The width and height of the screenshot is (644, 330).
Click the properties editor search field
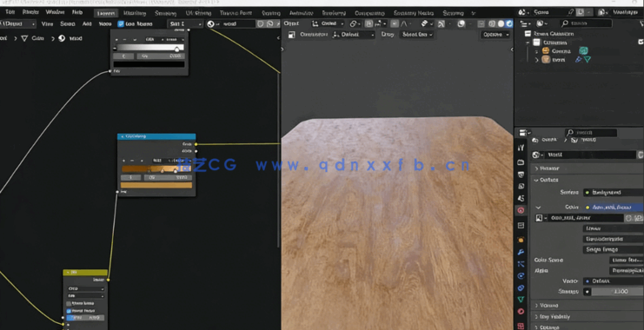click(591, 133)
